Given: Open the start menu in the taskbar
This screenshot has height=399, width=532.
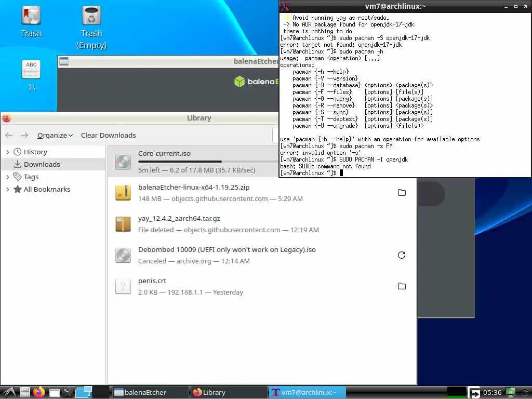Looking at the screenshot, I should click(9, 393).
